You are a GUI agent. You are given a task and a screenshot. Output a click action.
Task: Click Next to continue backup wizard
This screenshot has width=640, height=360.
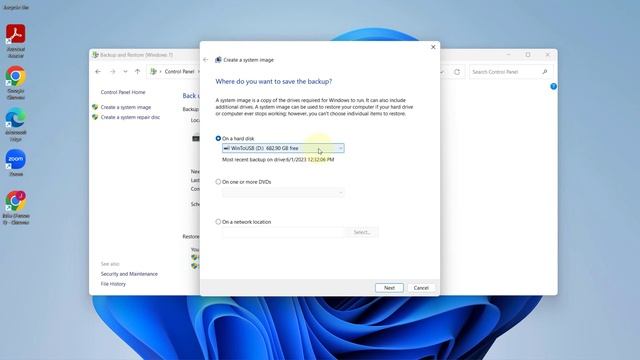tap(389, 288)
